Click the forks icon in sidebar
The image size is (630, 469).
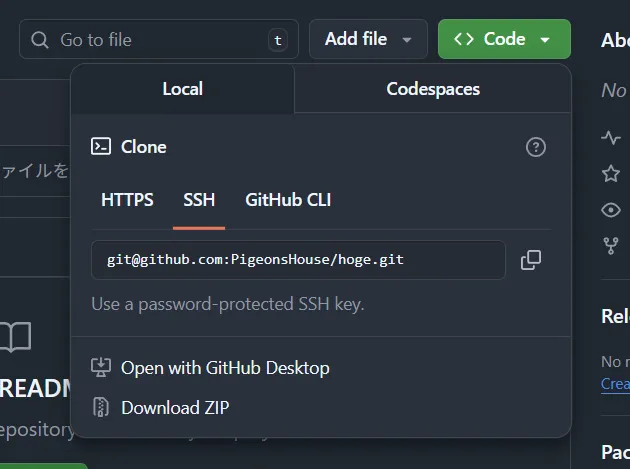pyautogui.click(x=611, y=246)
